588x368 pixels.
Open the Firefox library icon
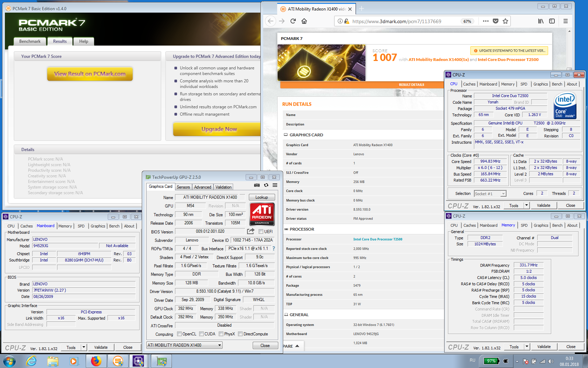tap(541, 21)
